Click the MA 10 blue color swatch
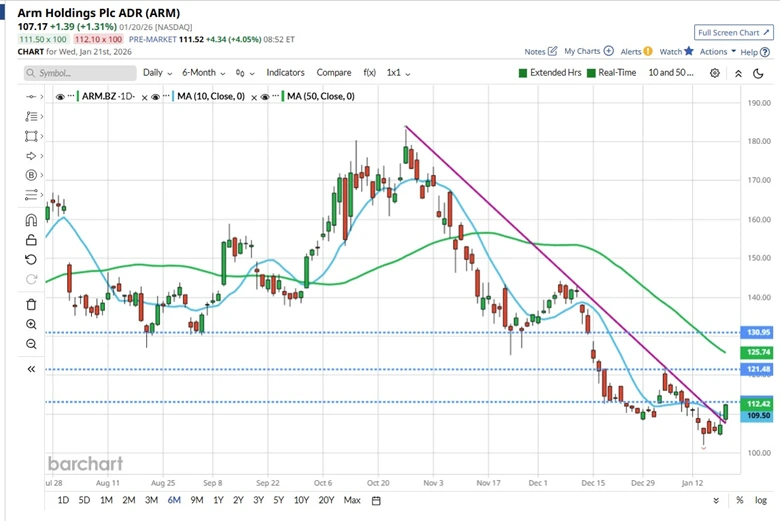 [173, 96]
